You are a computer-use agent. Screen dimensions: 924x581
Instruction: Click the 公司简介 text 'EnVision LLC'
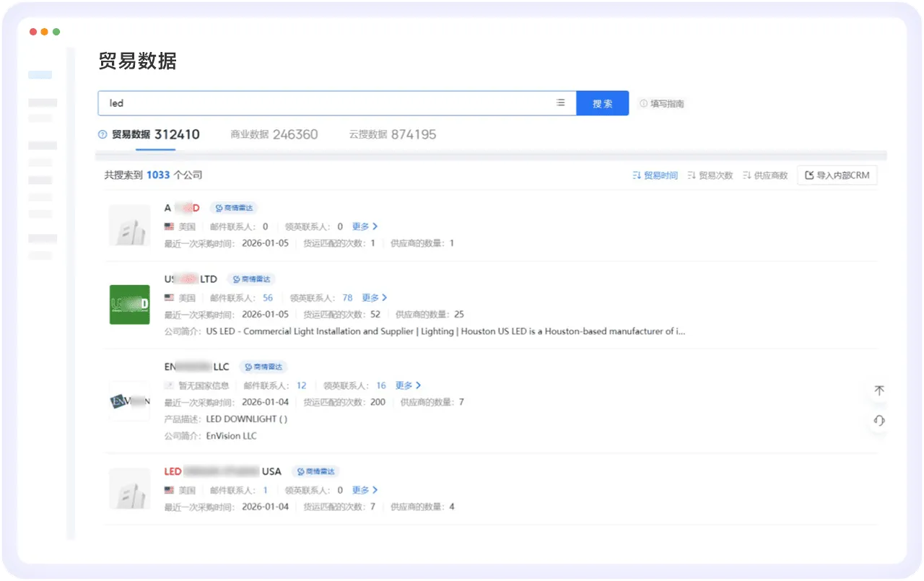tap(232, 436)
